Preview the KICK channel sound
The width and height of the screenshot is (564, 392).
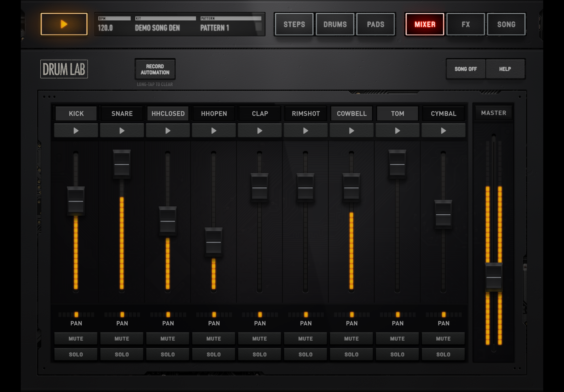[76, 131]
